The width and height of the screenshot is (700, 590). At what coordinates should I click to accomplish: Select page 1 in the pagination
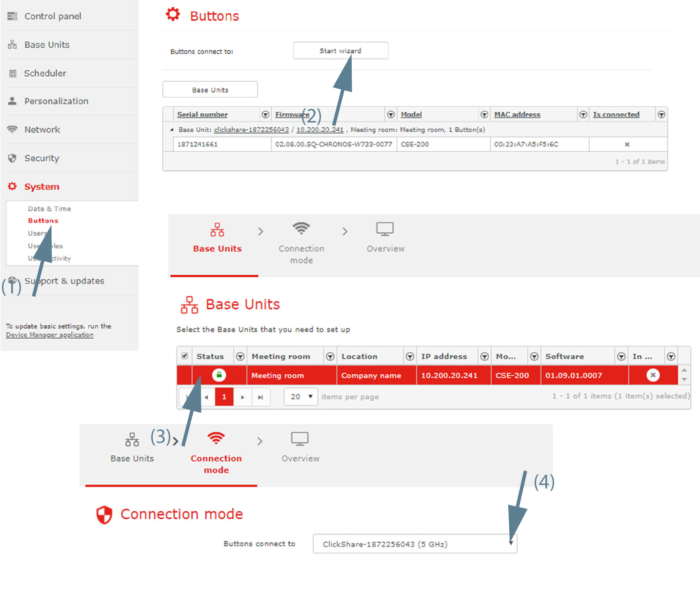pos(224,397)
